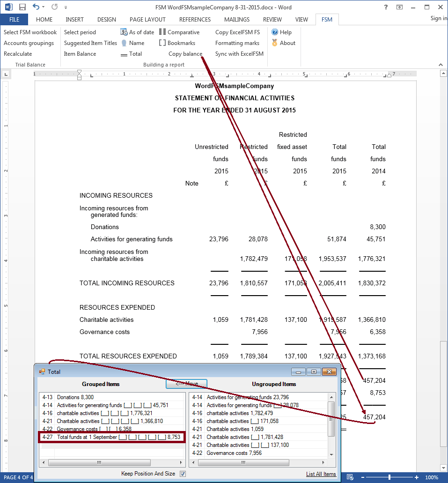Click Suggested Item Titles
Screen dimensions: 448x483
[90, 43]
